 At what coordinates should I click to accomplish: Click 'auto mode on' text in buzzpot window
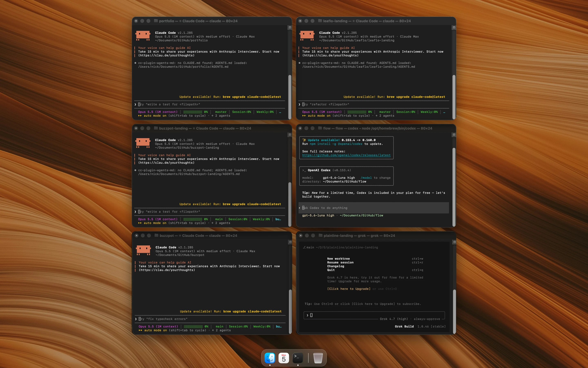coord(156,330)
